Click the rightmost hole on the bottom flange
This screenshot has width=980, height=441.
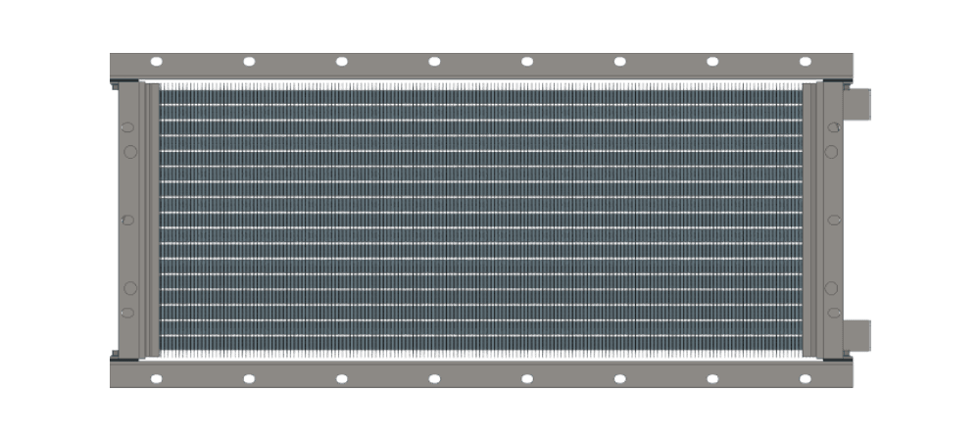(x=806, y=378)
